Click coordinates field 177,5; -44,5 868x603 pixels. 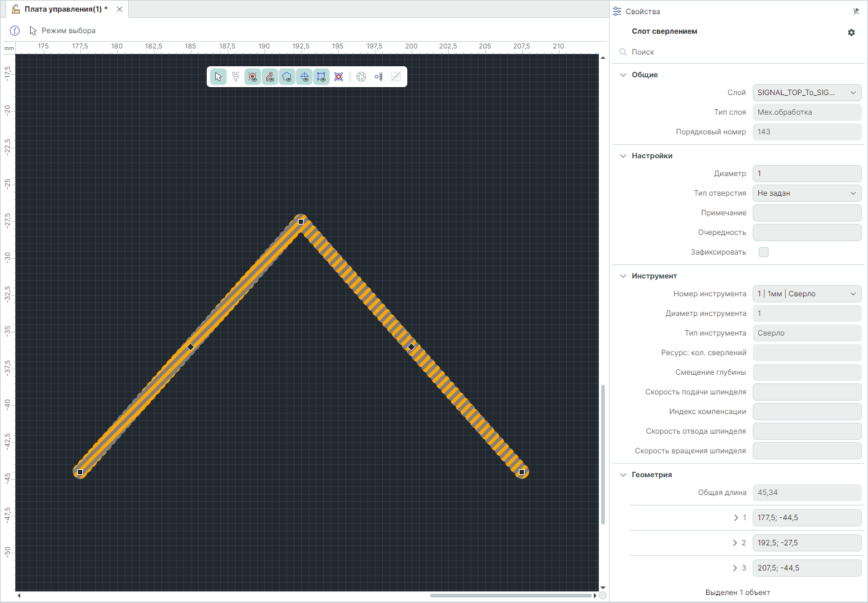click(x=807, y=518)
